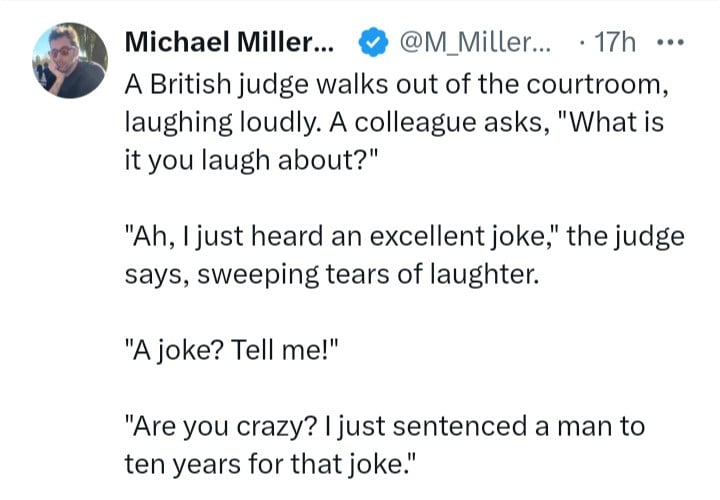The width and height of the screenshot is (720, 500).
Task: Click the word "British" in the tweet
Action: [x=190, y=84]
